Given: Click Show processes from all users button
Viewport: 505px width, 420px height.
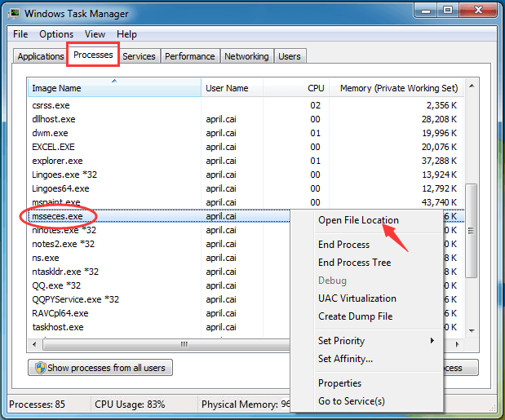Looking at the screenshot, I should (x=100, y=368).
